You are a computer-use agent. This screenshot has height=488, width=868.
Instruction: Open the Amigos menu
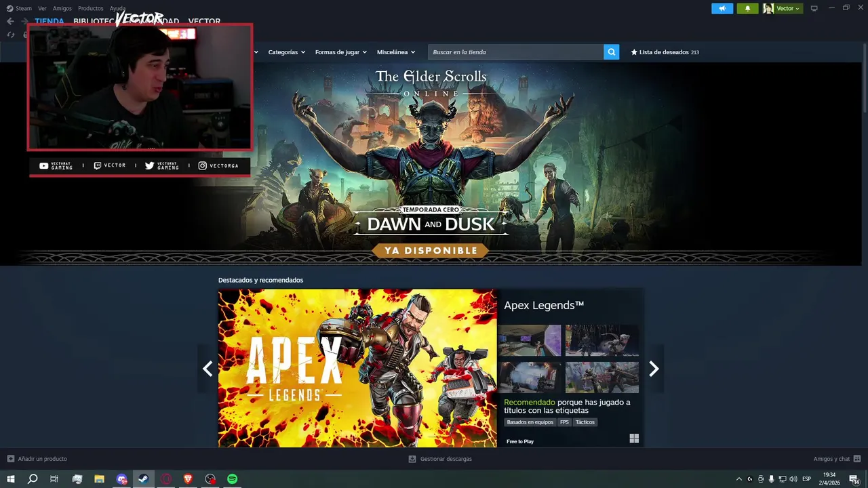point(62,8)
